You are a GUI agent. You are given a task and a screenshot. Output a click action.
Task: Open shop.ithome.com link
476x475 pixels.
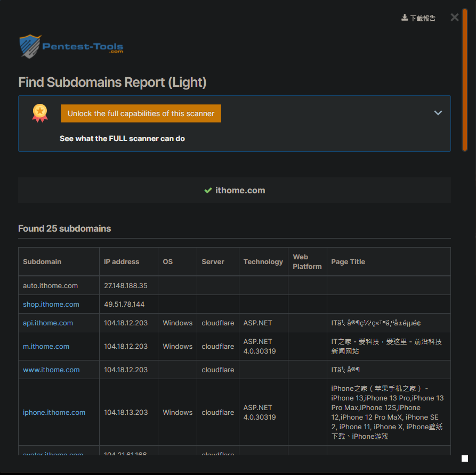[51, 304]
